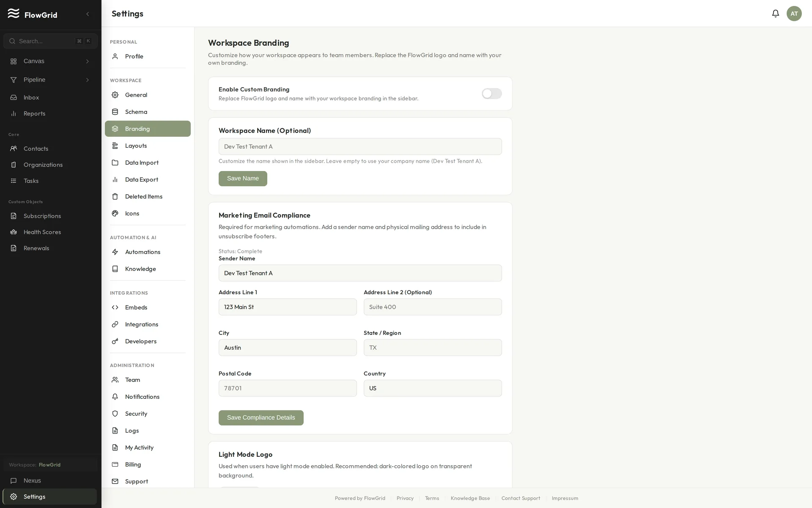Click the Pipeline funnel icon

[14, 80]
